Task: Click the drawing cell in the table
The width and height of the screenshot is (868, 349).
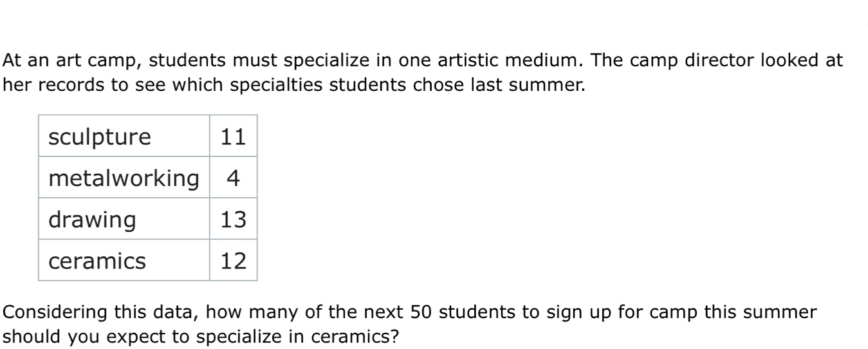Action: tap(93, 220)
